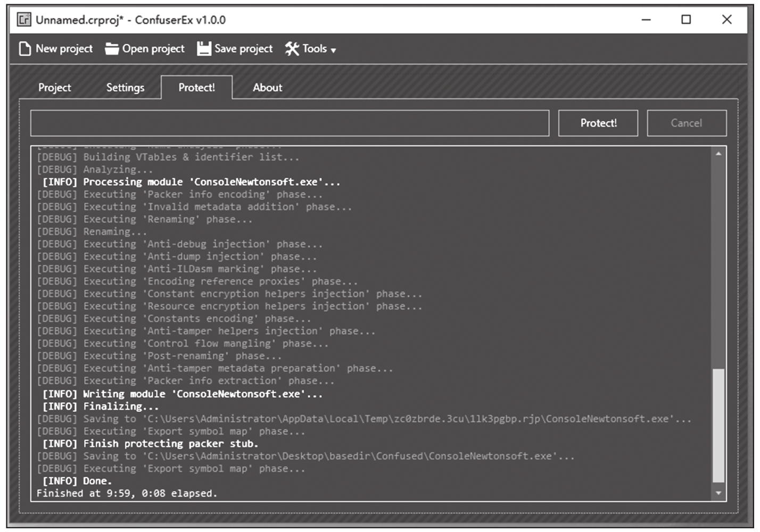
Task: Click the "Finish protecting packer stub." line
Action: pos(150,444)
